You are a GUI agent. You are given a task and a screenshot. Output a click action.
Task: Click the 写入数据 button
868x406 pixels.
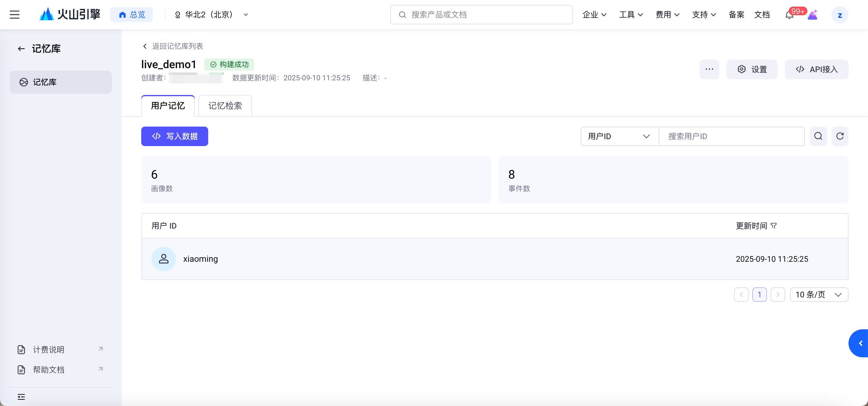point(175,136)
